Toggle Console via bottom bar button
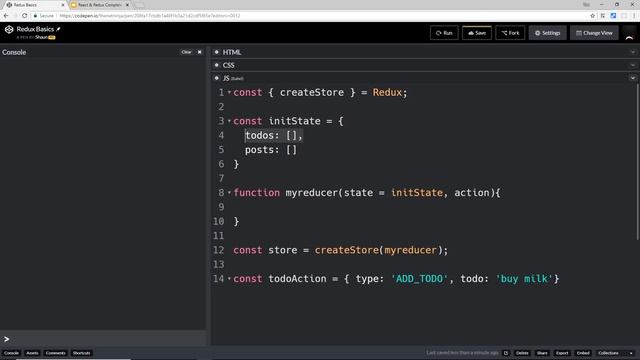This screenshot has width=640, height=360. (11, 353)
